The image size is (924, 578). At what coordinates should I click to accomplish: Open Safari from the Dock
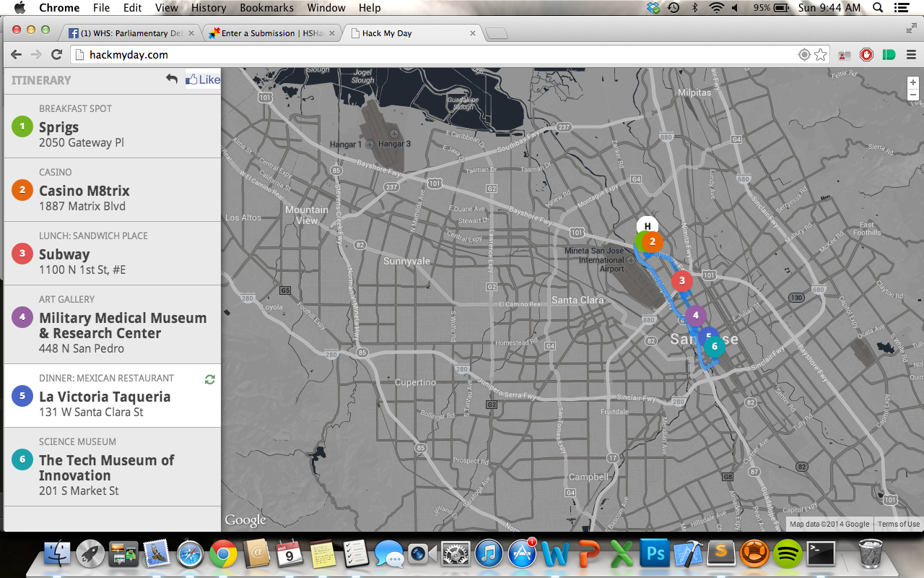click(190, 554)
